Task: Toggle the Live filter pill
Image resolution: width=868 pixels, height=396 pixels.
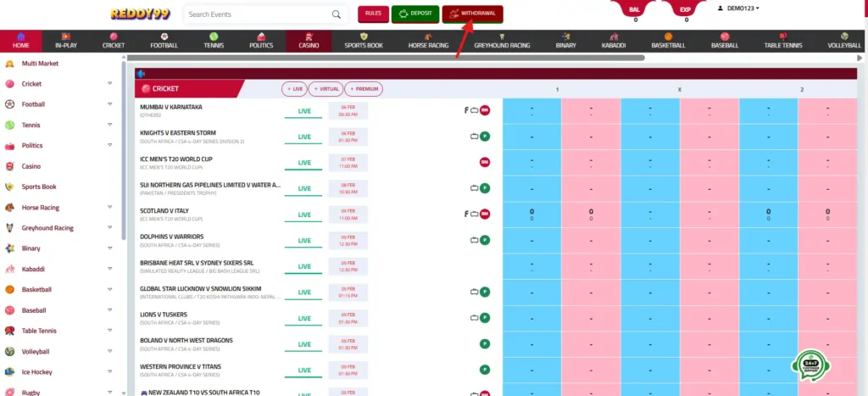Action: 294,89
